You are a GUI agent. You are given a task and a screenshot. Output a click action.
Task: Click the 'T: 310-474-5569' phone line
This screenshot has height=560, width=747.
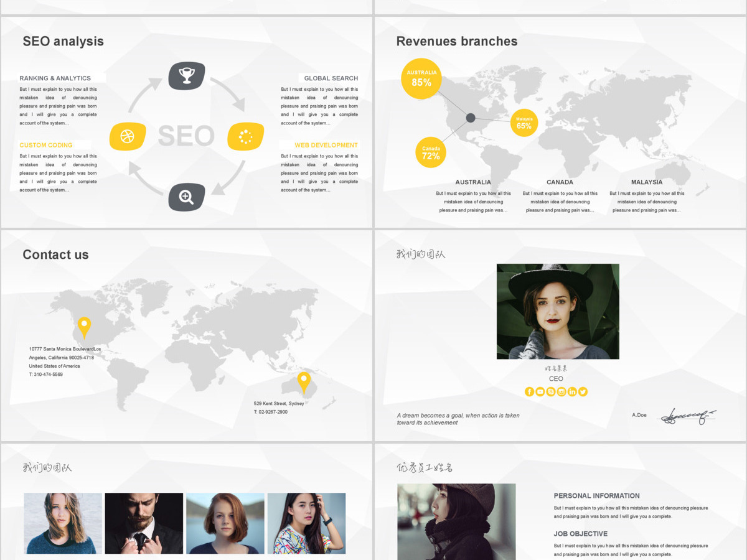[45, 375]
